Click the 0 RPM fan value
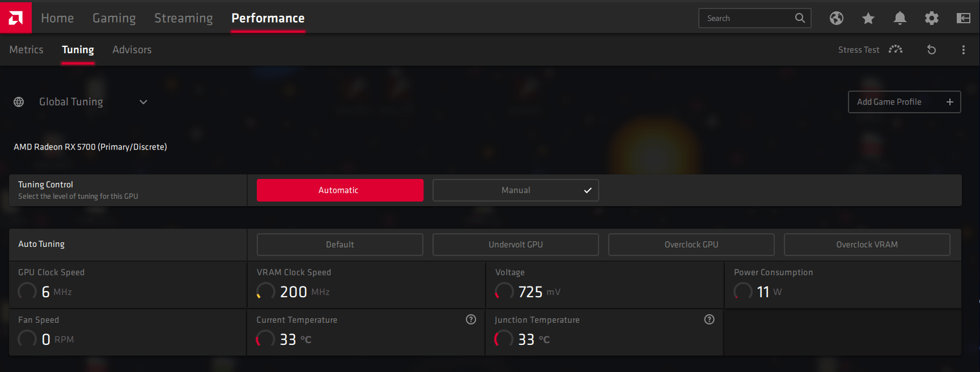Image resolution: width=980 pixels, height=372 pixels. [x=58, y=339]
